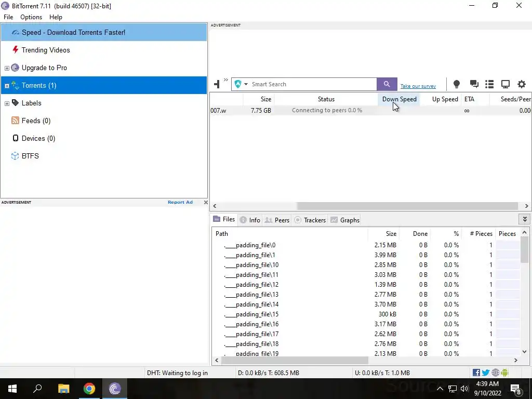Click the purple search magnifier button
Screen dimensions: 532x399
[x=387, y=84]
